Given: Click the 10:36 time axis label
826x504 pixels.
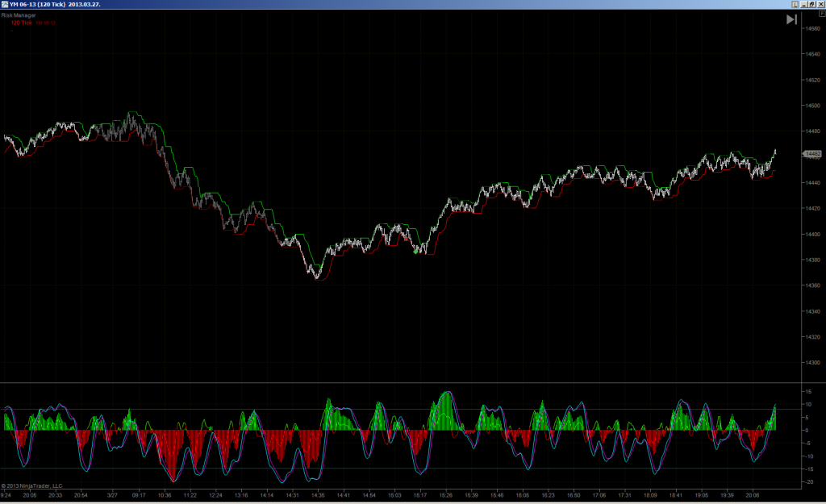Looking at the screenshot, I should pos(165,495).
